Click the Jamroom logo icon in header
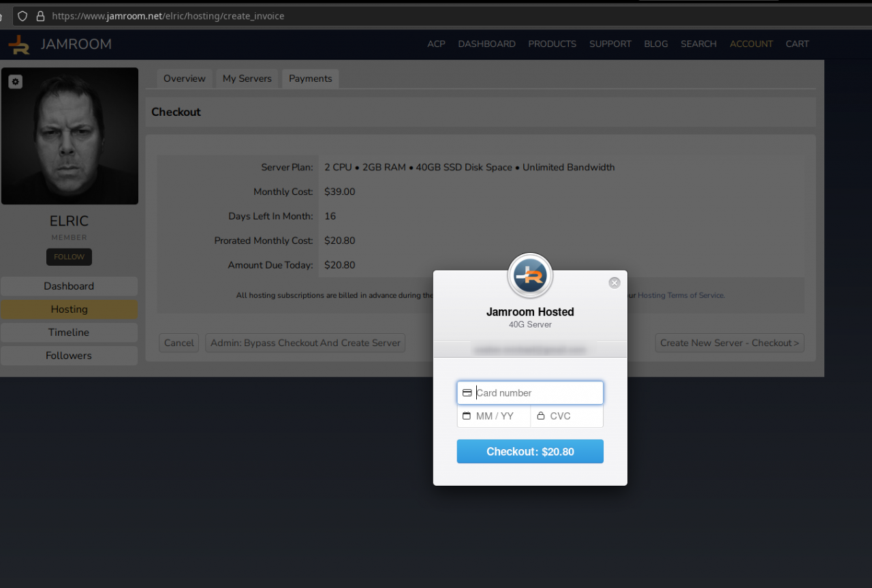This screenshot has height=588, width=872. click(x=18, y=44)
